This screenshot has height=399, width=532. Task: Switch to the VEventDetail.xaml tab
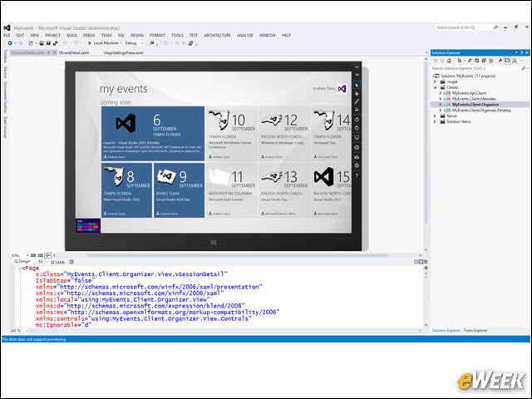coord(74,53)
